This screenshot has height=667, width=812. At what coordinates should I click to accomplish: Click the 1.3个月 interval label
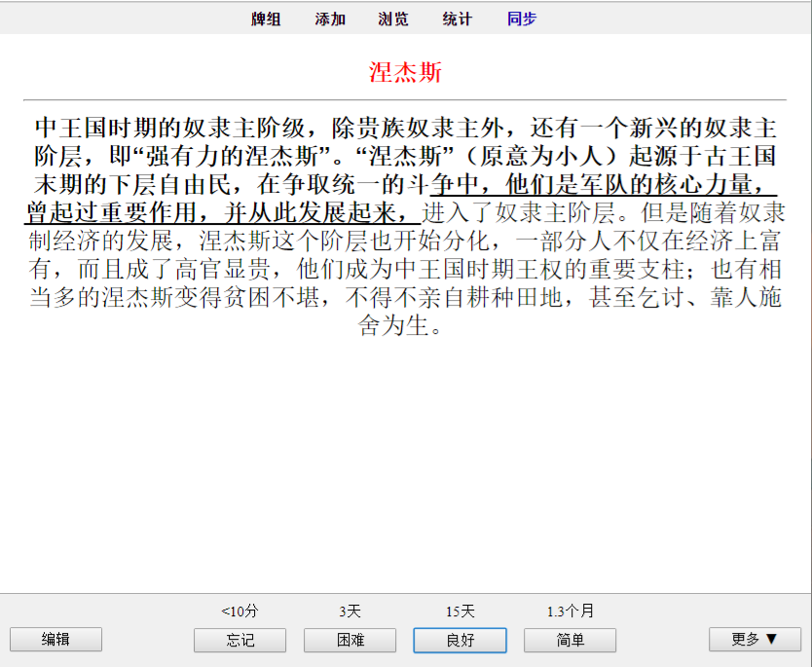571,611
